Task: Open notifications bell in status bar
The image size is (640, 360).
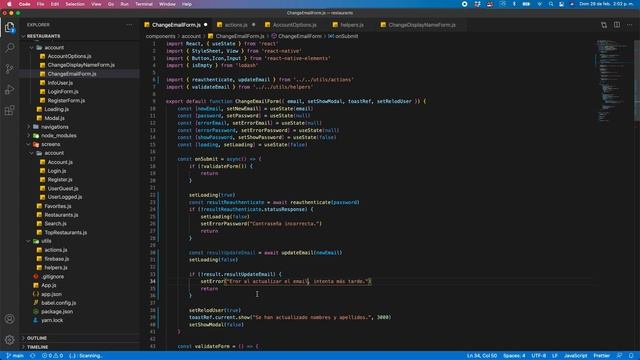Action: (631, 356)
